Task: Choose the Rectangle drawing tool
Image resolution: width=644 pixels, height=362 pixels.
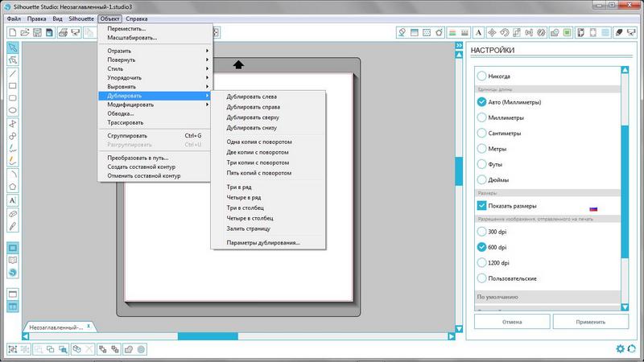Action: click(13, 86)
